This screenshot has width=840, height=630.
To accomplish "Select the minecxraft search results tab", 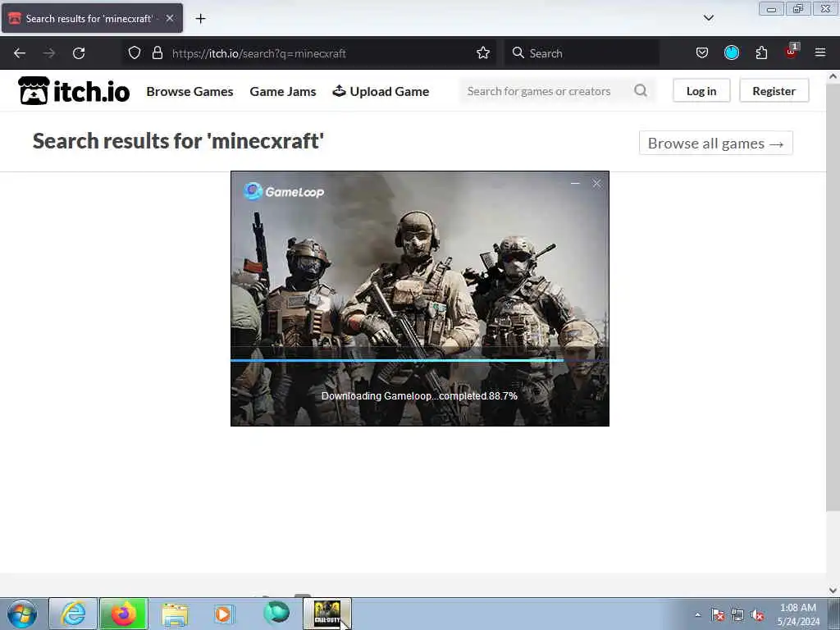I will pos(89,18).
